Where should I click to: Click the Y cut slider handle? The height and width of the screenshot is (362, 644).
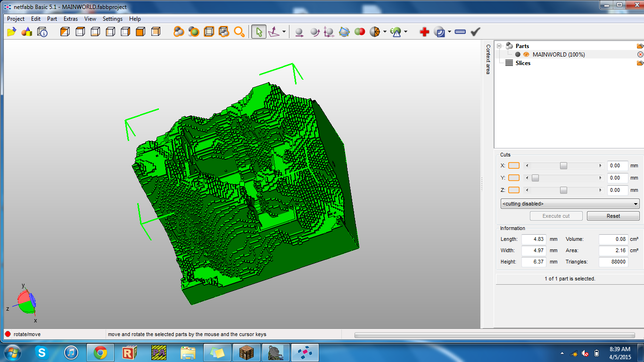(x=535, y=178)
